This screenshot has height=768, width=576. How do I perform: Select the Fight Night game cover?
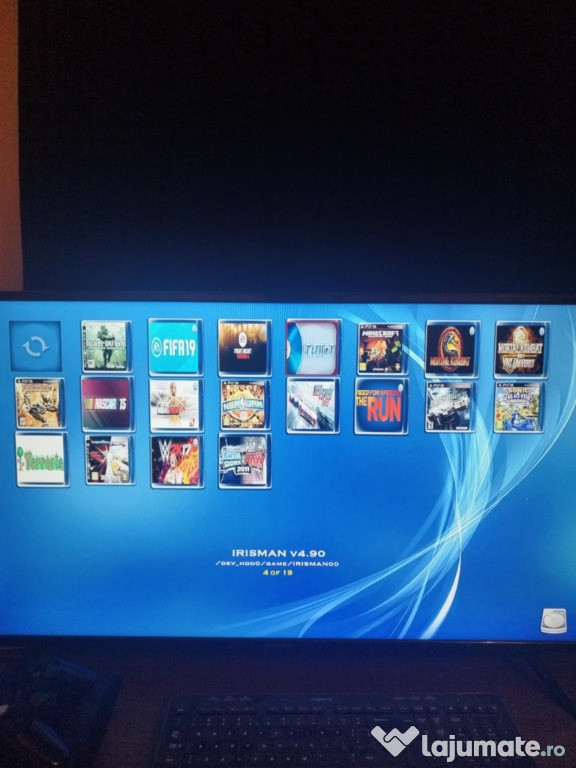(x=244, y=347)
